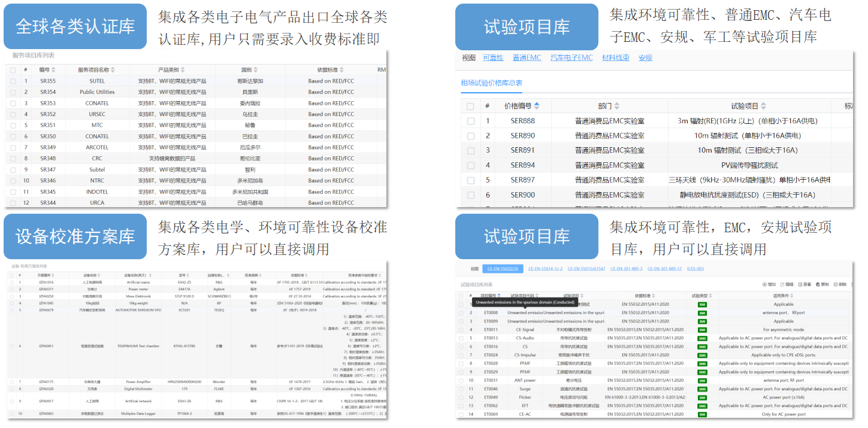Toggle sort on 依据标准 column in certification table
Image resolution: width=868 pixels, height=428 pixels.
342,70
